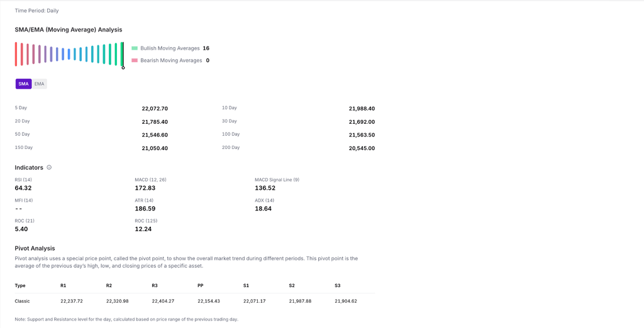644x328 pixels.
Task: Click the Classic pivot type row label
Action: coord(23,301)
